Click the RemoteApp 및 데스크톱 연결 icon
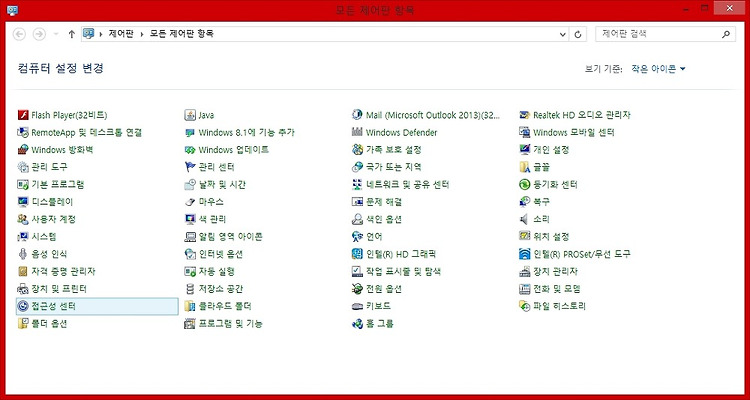The image size is (750, 400). [23, 133]
